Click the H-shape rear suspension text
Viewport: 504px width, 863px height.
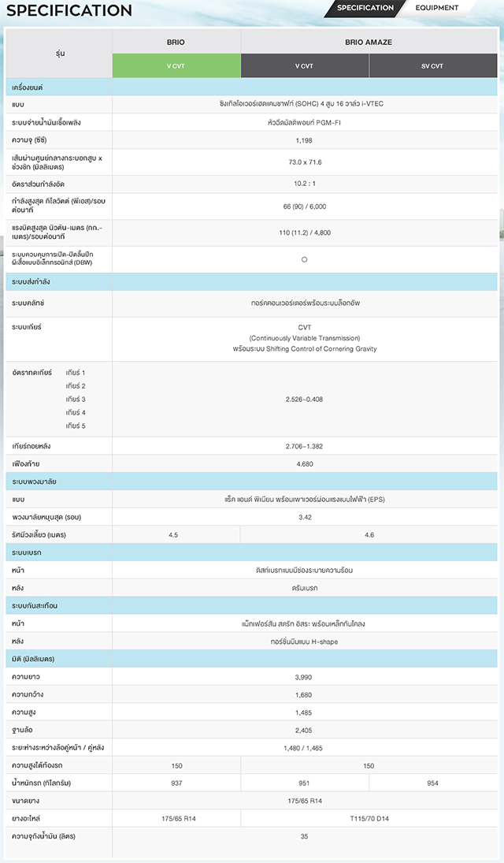tap(304, 642)
